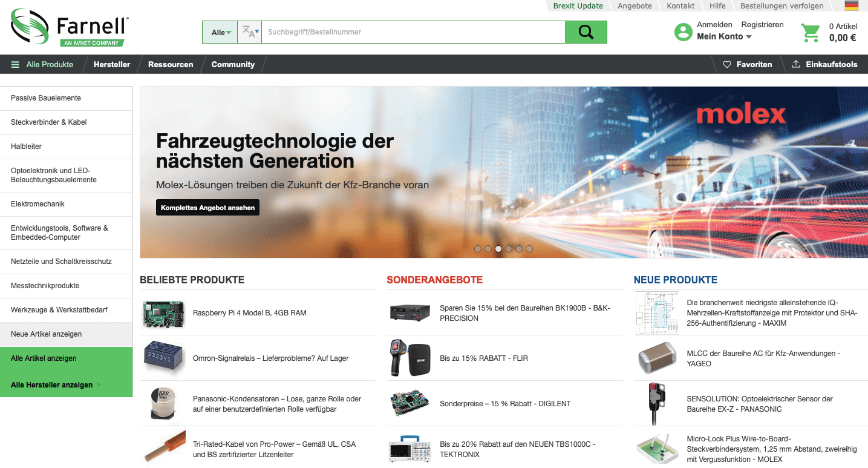Image resolution: width=868 pixels, height=468 pixels.
Task: Open Raspberry Pi 4 Model B, 4GB RAM
Action: [x=249, y=313]
